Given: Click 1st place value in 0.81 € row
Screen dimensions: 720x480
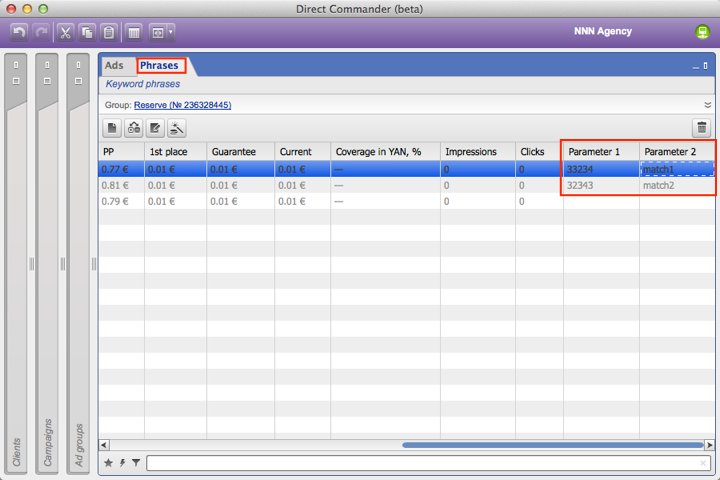Looking at the screenshot, I should [175, 185].
